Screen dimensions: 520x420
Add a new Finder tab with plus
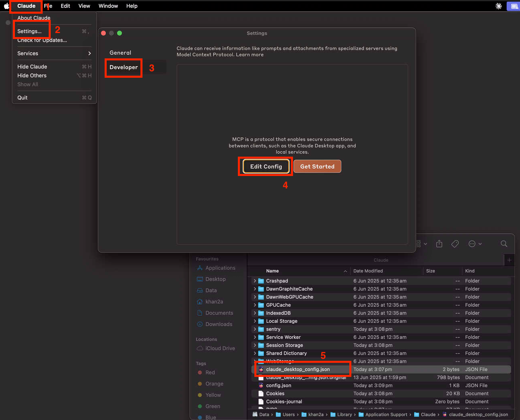pos(509,260)
